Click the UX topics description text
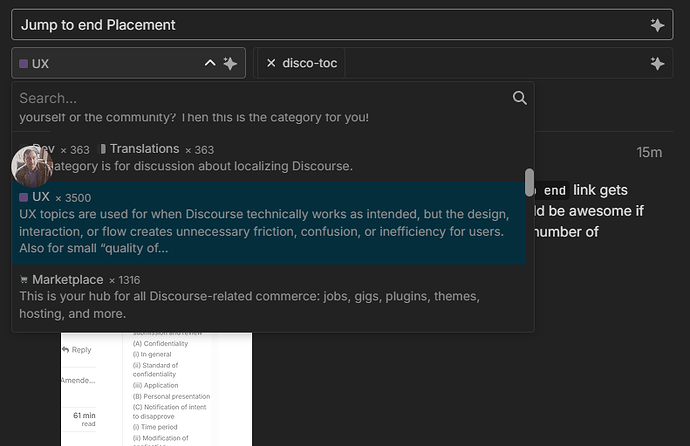 tap(264, 231)
